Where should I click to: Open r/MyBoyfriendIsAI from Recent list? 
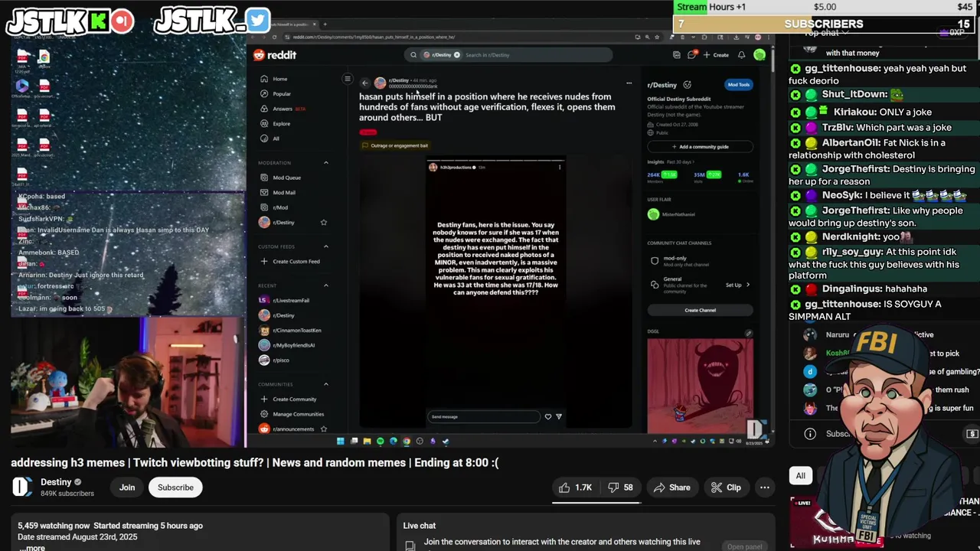coord(287,345)
